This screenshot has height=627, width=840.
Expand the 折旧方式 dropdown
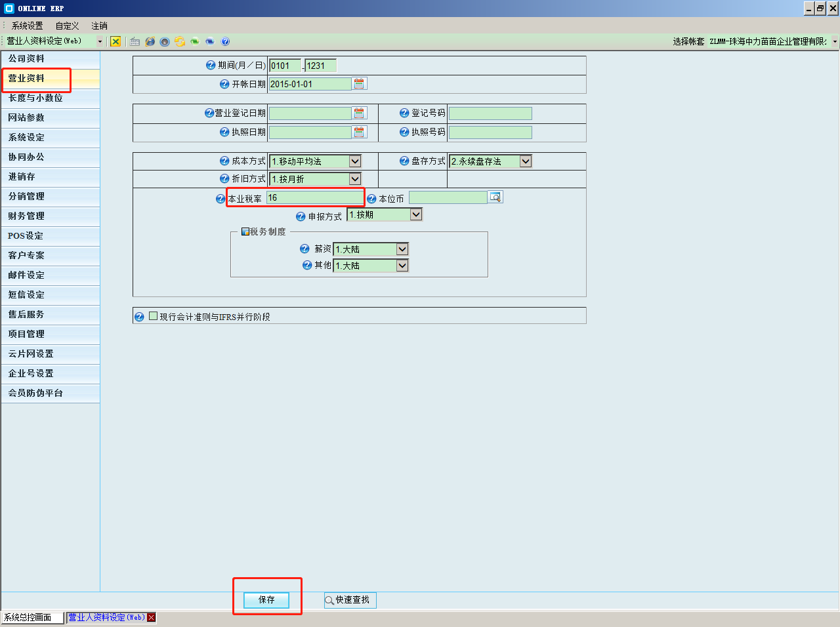(355, 179)
